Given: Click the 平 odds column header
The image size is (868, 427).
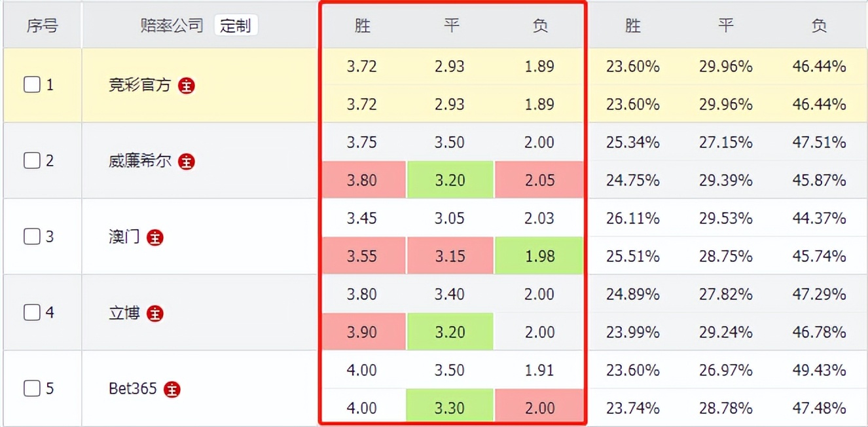Looking at the screenshot, I should click(450, 26).
